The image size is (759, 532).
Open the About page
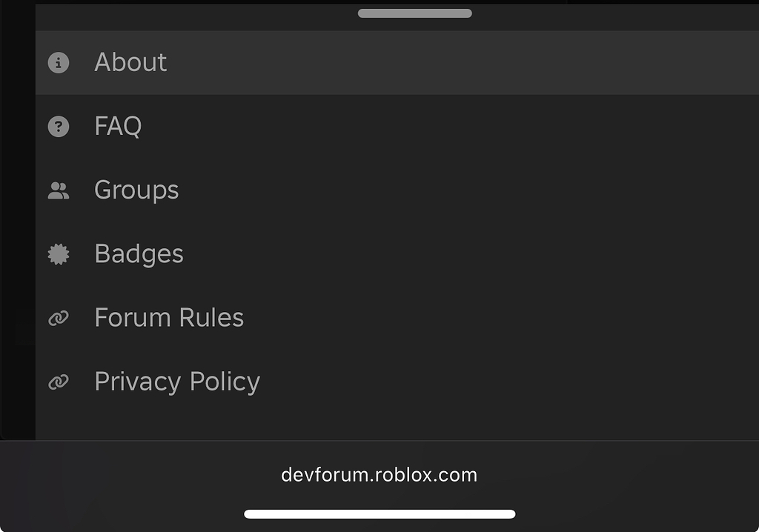click(130, 63)
